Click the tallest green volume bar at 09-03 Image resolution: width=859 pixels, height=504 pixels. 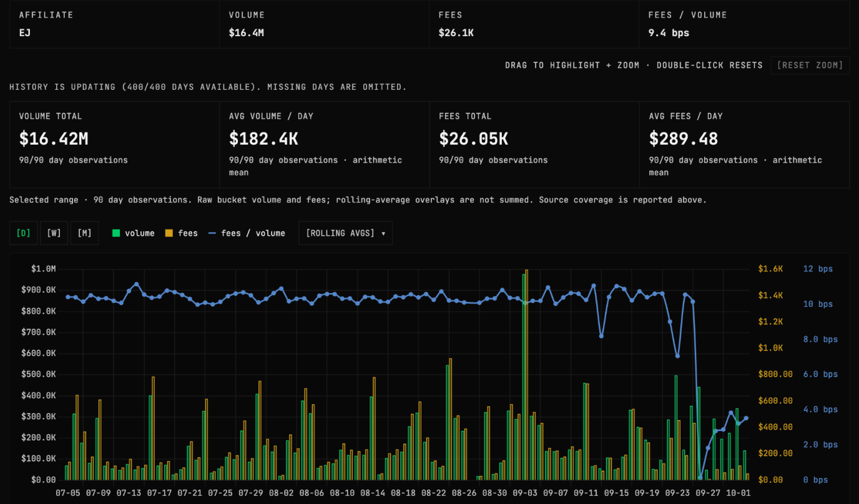click(524, 377)
